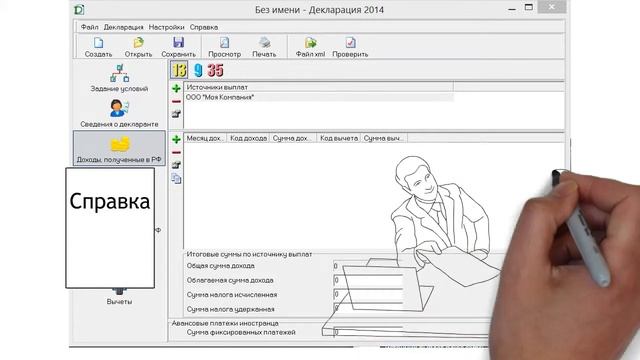Screen dimensions: 640x360
Task: Remove payment source with red minus
Action: [176, 101]
